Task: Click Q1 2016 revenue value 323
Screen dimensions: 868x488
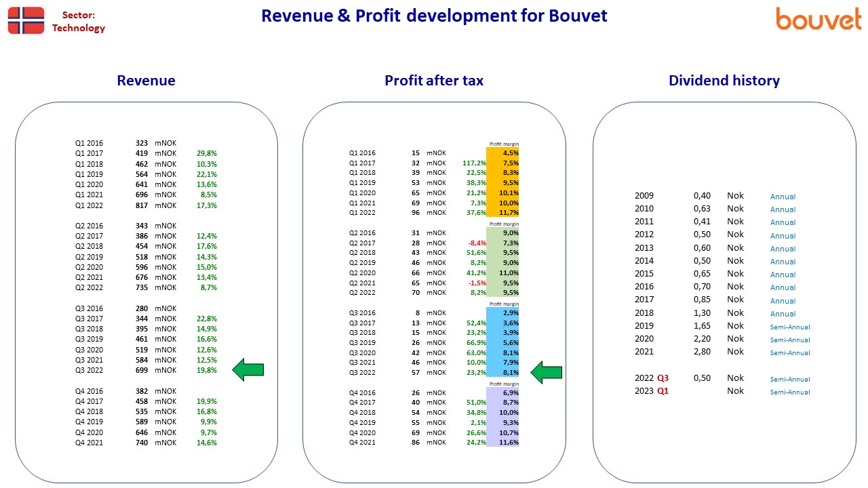Action: (x=141, y=143)
